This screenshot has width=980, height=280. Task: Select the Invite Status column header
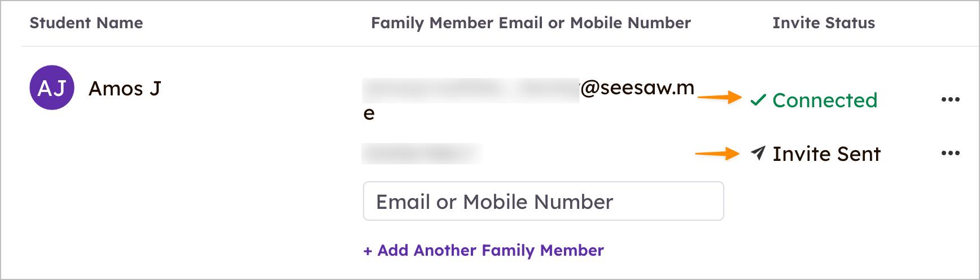pyautogui.click(x=824, y=23)
